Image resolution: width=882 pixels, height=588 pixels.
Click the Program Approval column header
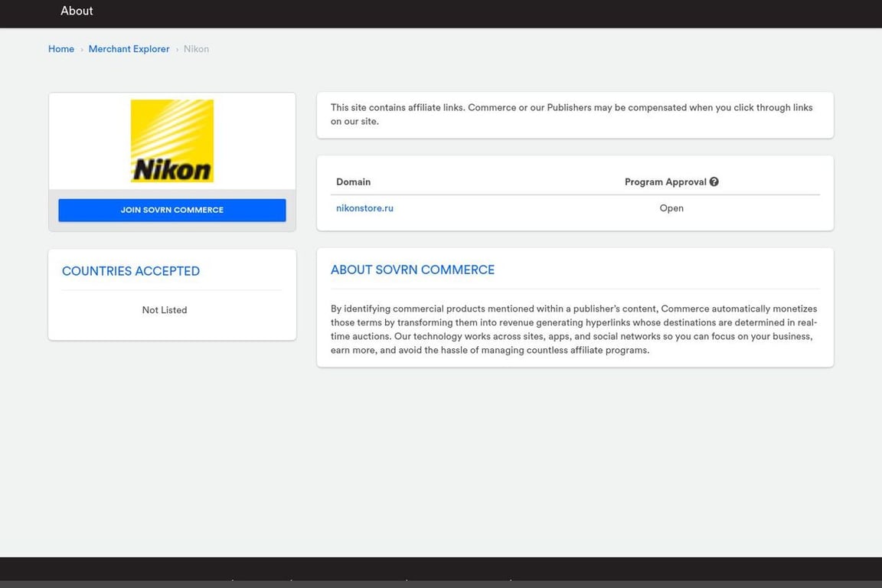pos(665,181)
